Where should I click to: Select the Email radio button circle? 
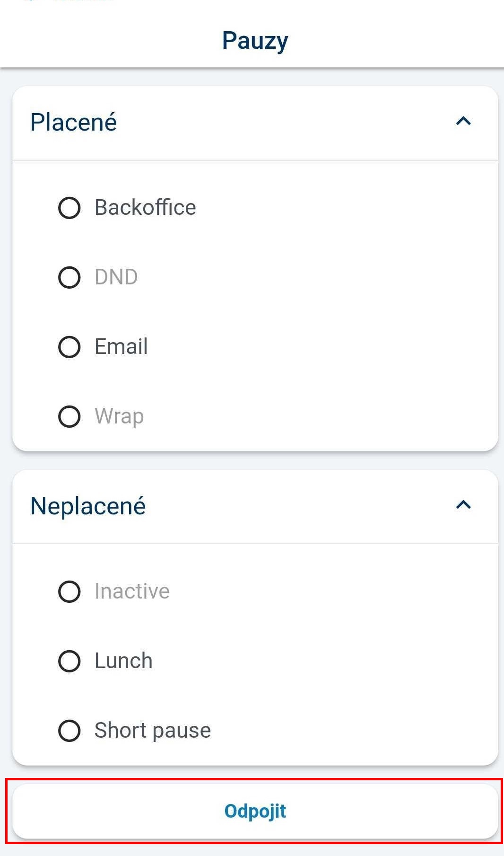pos(69,347)
